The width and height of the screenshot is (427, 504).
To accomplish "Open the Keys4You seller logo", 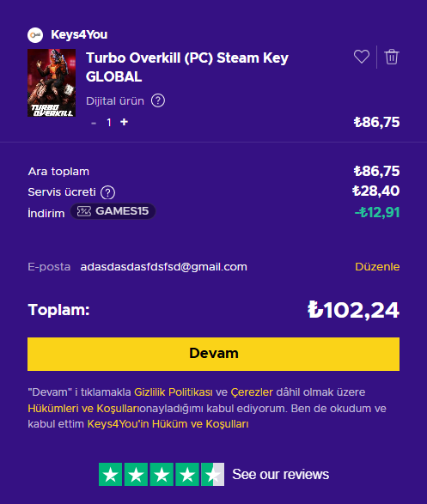I will click(35, 34).
